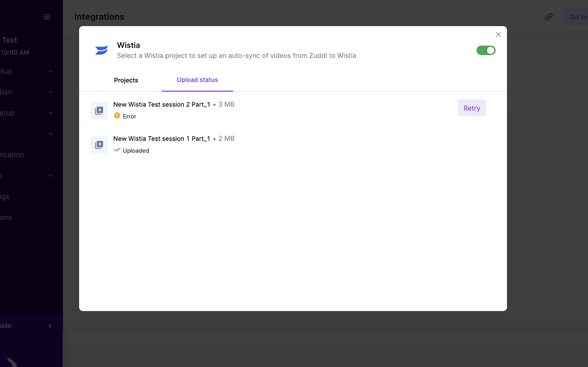Click the Wistia logo icon
Viewport: 588px width, 367px height.
tap(101, 50)
